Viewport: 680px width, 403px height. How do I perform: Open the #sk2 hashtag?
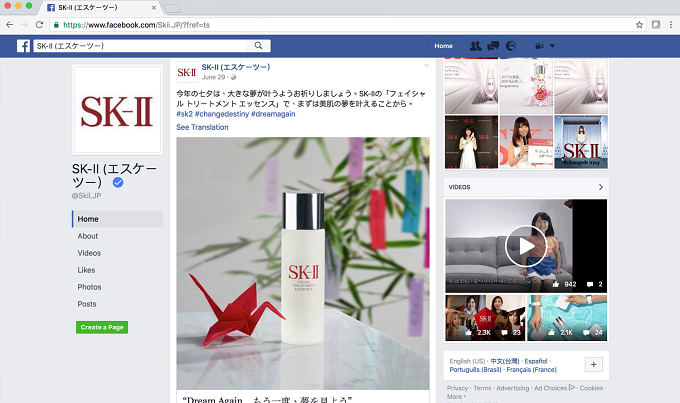pos(184,114)
